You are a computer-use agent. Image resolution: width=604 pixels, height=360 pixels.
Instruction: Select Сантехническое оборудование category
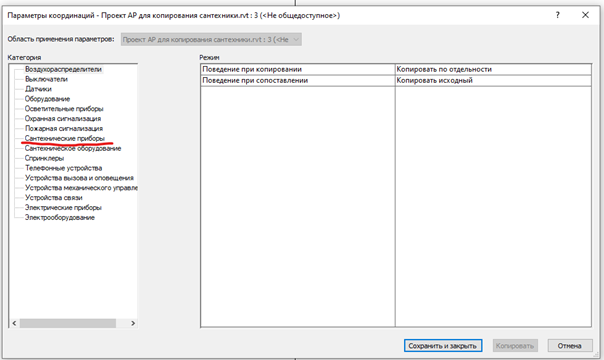(73, 148)
